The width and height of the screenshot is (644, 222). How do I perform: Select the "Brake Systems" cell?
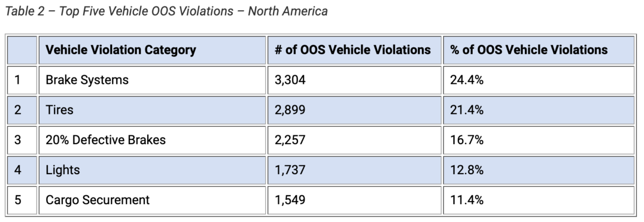click(87, 80)
